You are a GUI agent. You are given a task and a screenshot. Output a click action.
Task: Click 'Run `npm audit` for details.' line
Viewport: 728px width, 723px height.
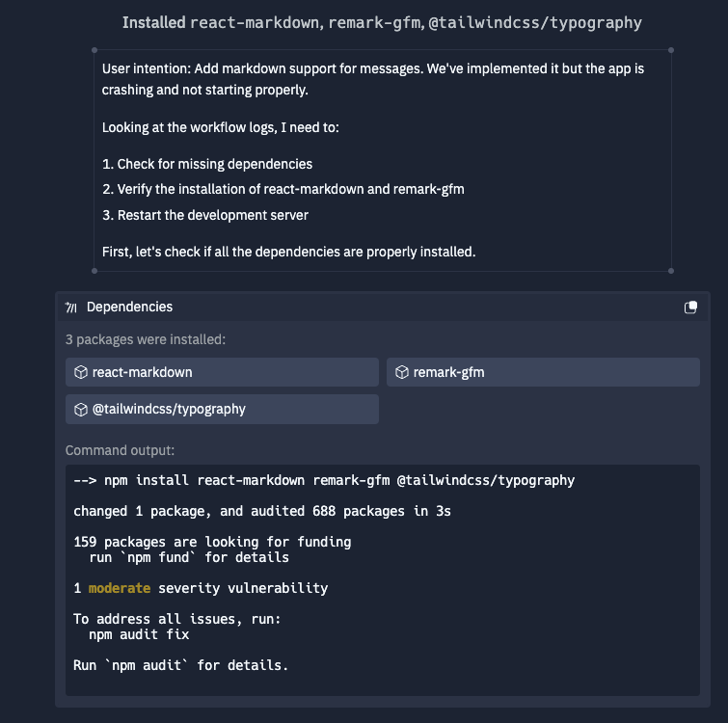[180, 665]
